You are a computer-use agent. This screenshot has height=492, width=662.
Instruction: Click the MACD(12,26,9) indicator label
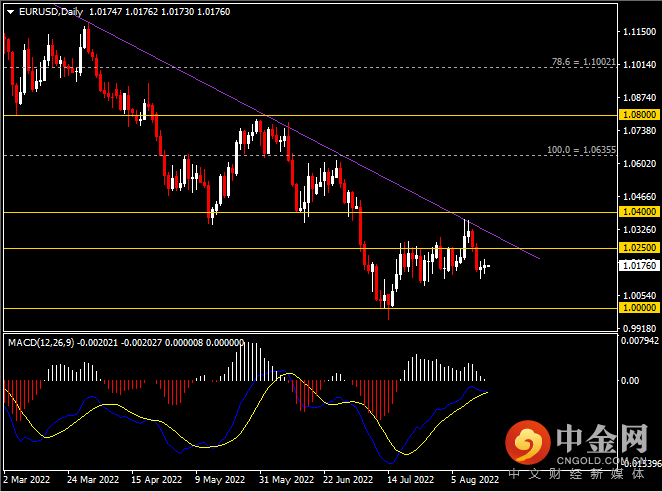[x=41, y=342]
